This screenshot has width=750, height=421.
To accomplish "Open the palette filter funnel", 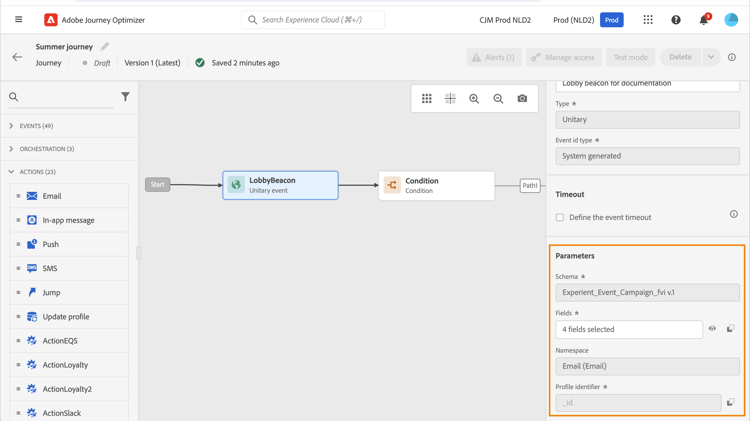I will click(125, 97).
